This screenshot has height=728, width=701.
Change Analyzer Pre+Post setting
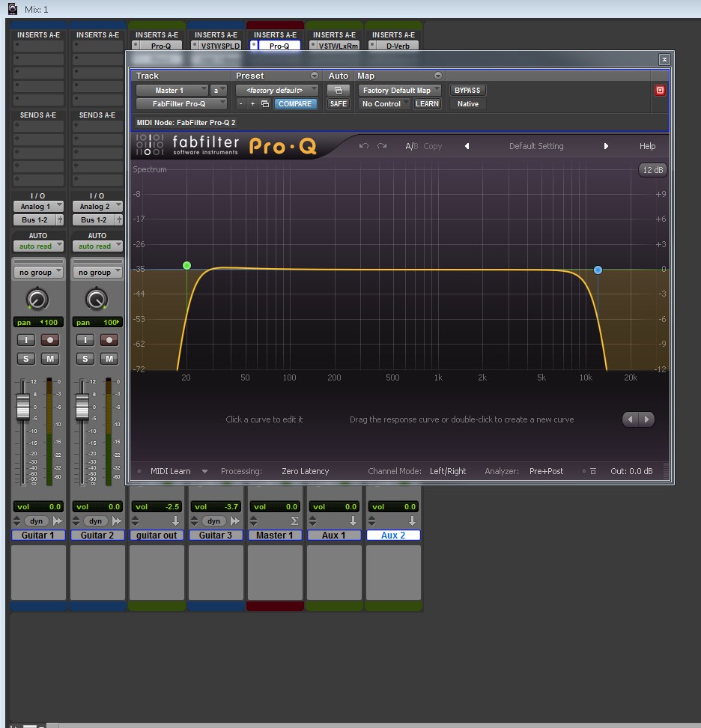pyautogui.click(x=546, y=471)
